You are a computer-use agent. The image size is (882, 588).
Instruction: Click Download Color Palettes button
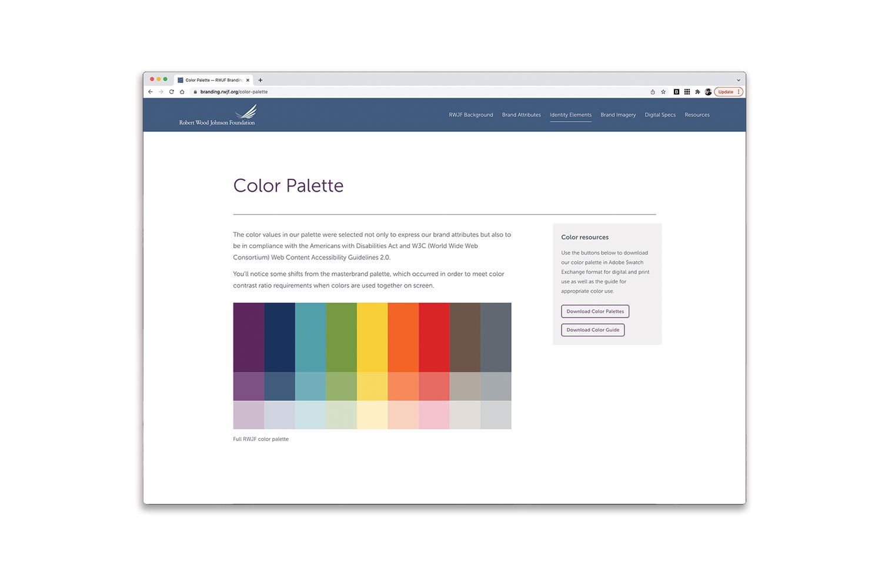[595, 311]
